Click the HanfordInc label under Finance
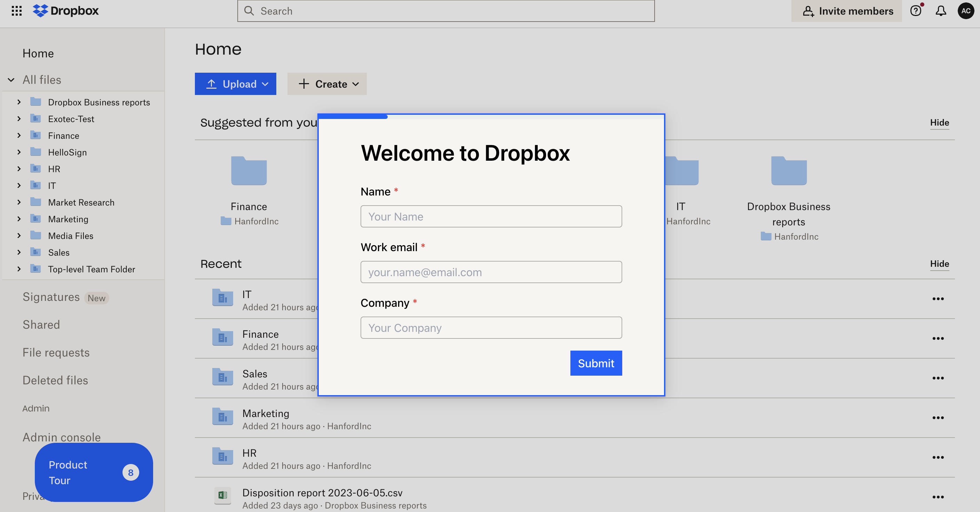The width and height of the screenshot is (980, 512). click(256, 221)
